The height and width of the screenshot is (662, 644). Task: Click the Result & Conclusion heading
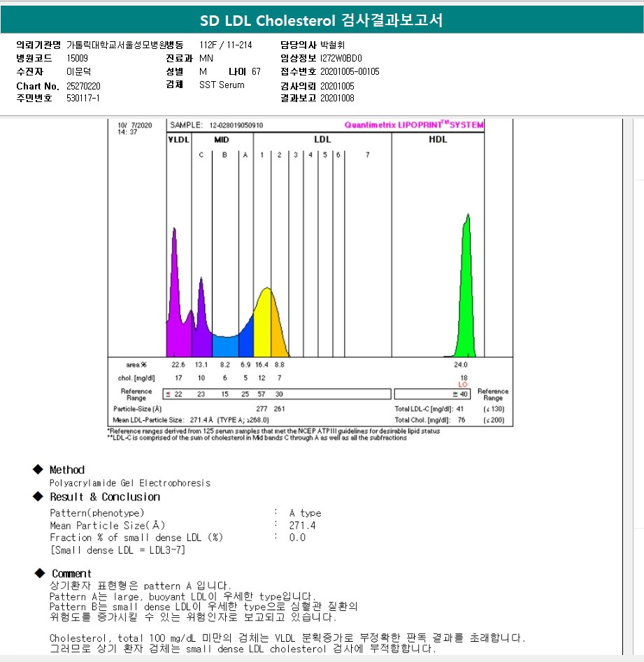click(105, 497)
